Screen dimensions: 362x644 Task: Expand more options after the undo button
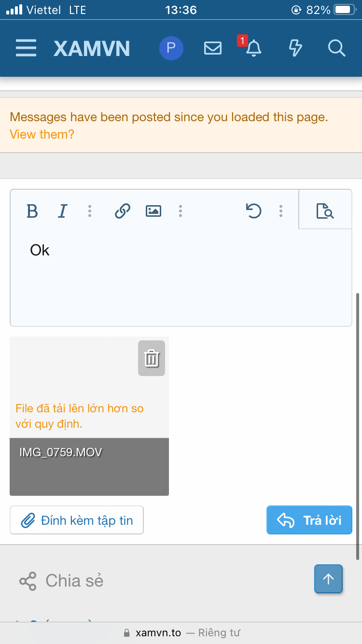pyautogui.click(x=281, y=211)
